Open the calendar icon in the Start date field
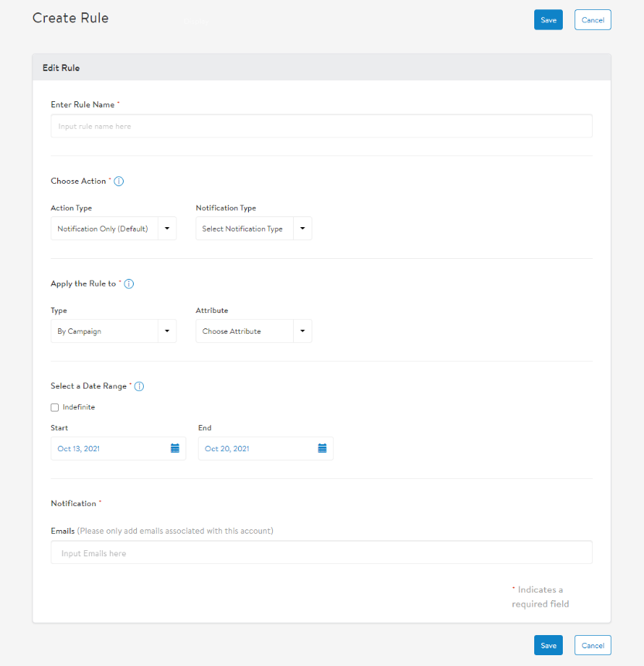This screenshot has height=666, width=644. coord(175,448)
